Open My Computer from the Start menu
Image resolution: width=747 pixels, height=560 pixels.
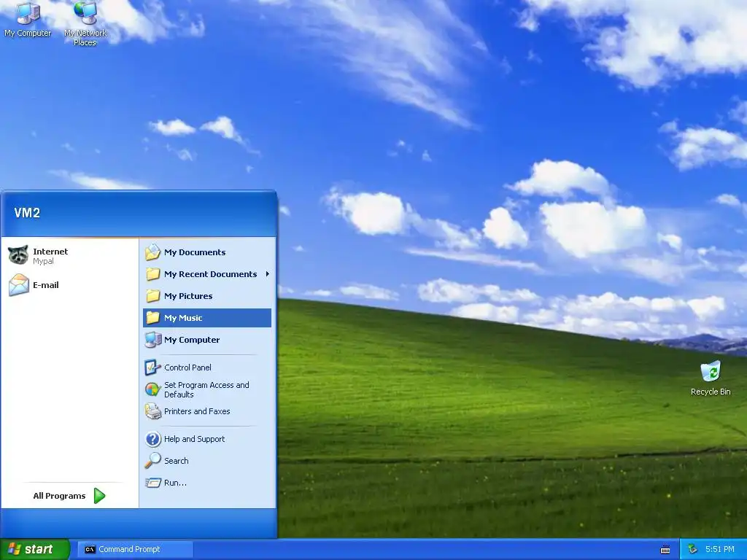[x=207, y=340]
